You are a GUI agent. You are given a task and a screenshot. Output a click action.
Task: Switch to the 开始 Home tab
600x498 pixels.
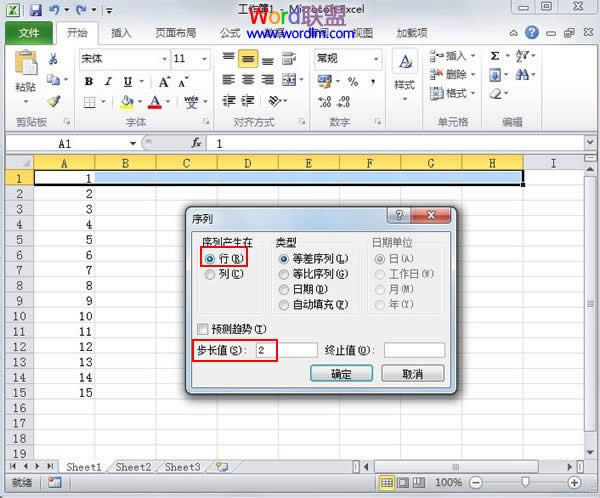[77, 33]
